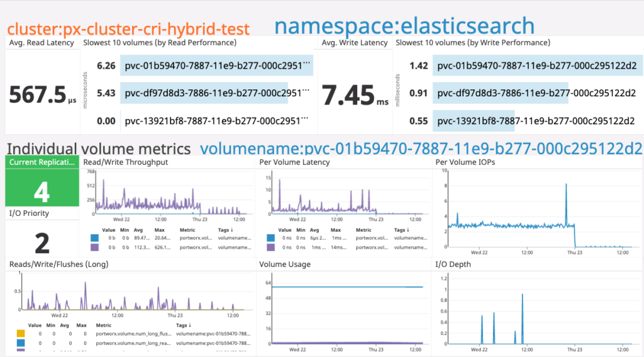
Task: Click the yellow swatch in Reads/Write/Flushes legend
Action: click(x=21, y=333)
